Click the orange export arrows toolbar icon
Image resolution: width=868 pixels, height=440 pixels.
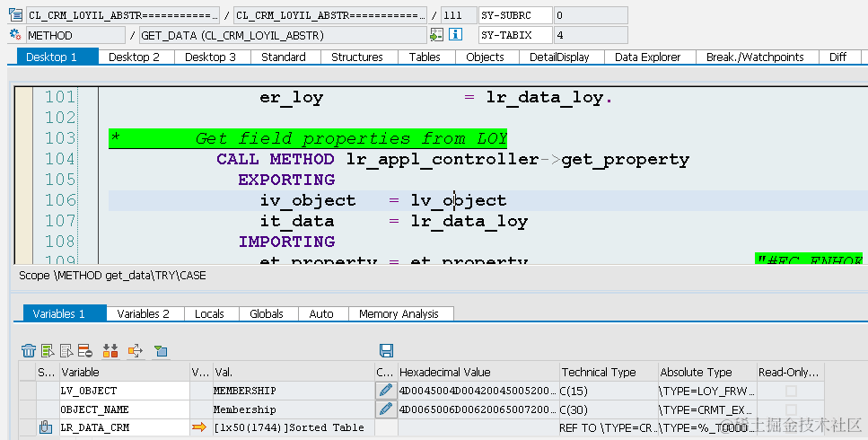coord(135,351)
